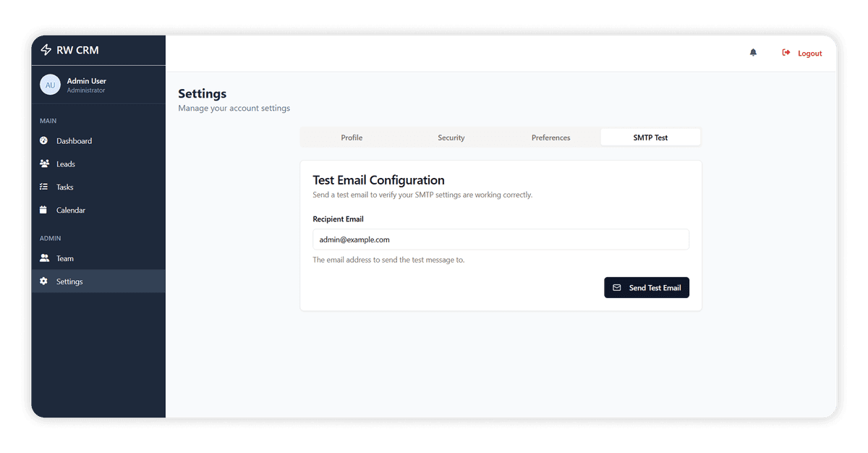The width and height of the screenshot is (868, 453).
Task: Click 'Send a test email to verify' description
Action: click(x=422, y=195)
